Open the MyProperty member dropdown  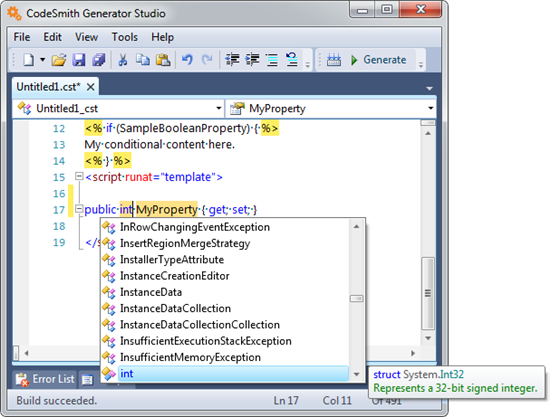click(x=331, y=108)
